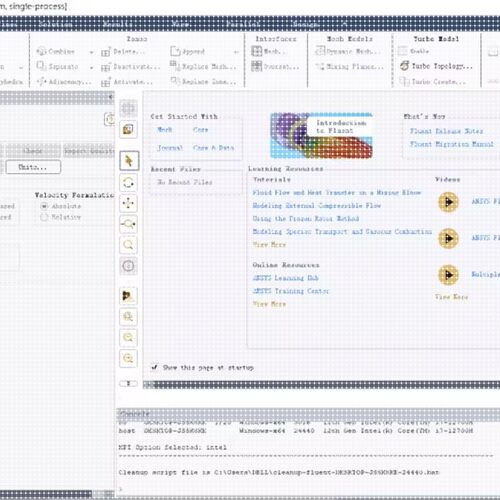Click the Console command prompt line
Screen dimensions: 500x500
click(307, 489)
